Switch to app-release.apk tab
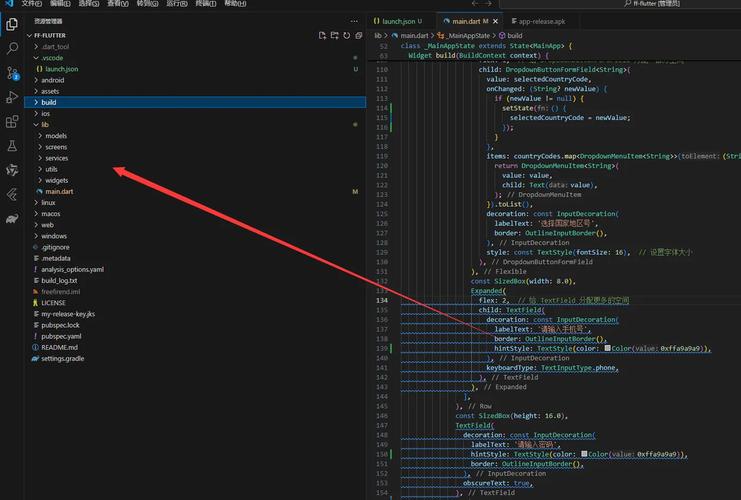This screenshot has height=500, width=741. tap(539, 20)
